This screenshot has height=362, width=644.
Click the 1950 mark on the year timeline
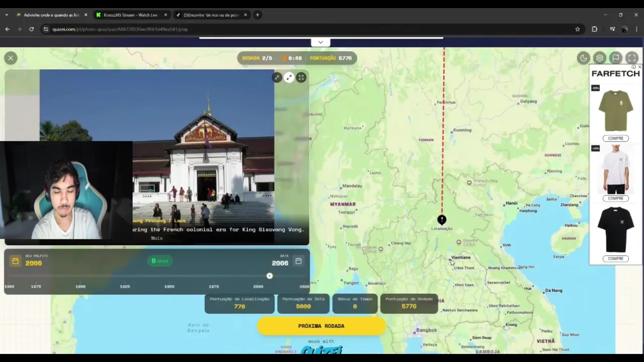(169, 287)
